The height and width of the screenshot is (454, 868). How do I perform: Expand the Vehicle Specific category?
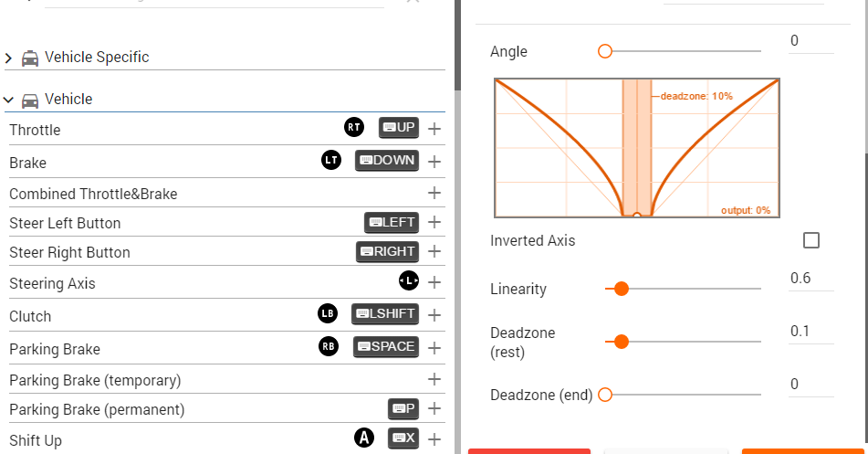tap(8, 58)
